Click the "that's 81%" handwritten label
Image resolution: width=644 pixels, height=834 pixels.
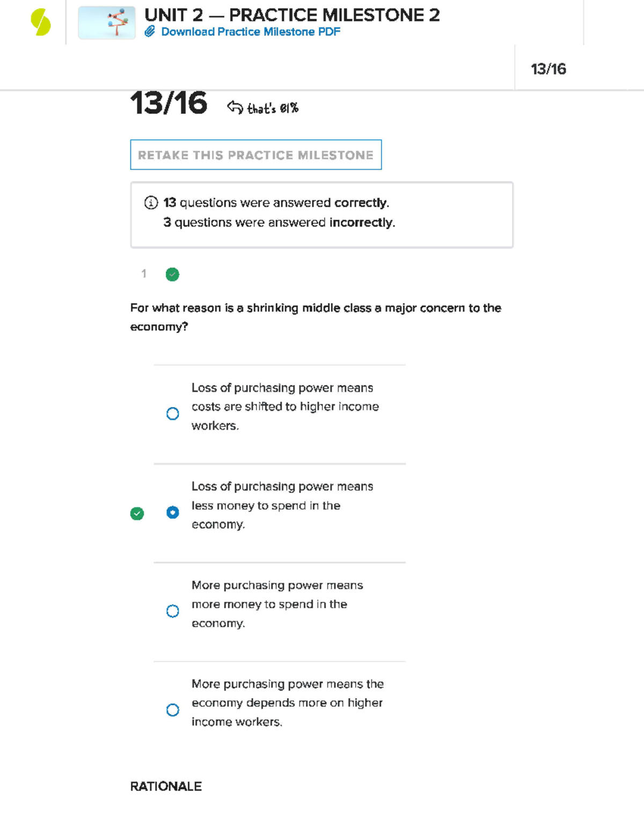click(x=273, y=108)
